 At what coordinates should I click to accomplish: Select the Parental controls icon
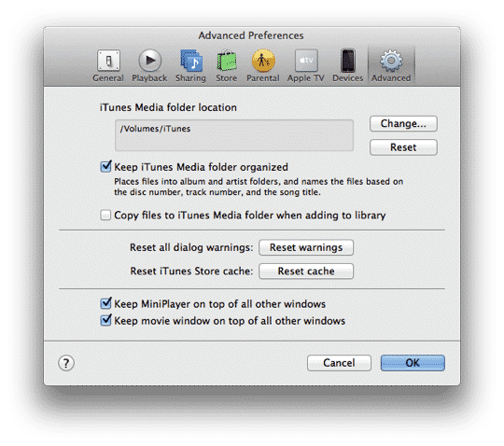(263, 61)
